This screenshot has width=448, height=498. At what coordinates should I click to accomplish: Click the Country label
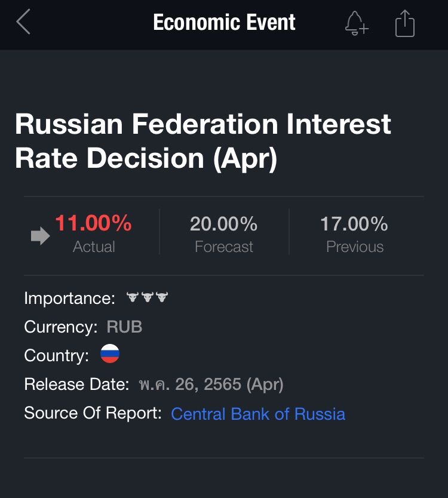point(57,355)
